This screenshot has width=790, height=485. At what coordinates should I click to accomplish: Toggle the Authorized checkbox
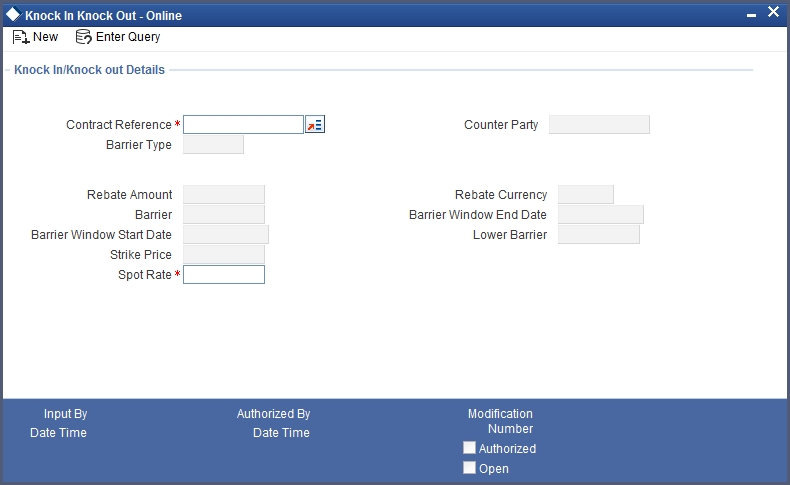point(469,449)
